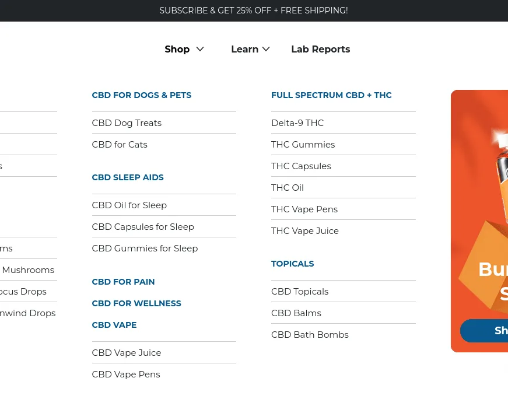Open CBD Sleep Aids category

click(128, 177)
